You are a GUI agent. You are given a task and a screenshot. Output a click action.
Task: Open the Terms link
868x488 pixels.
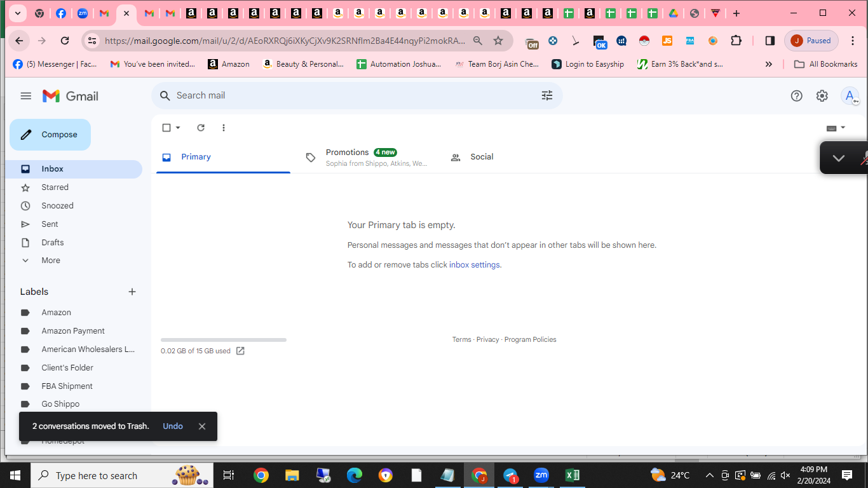pos(462,340)
